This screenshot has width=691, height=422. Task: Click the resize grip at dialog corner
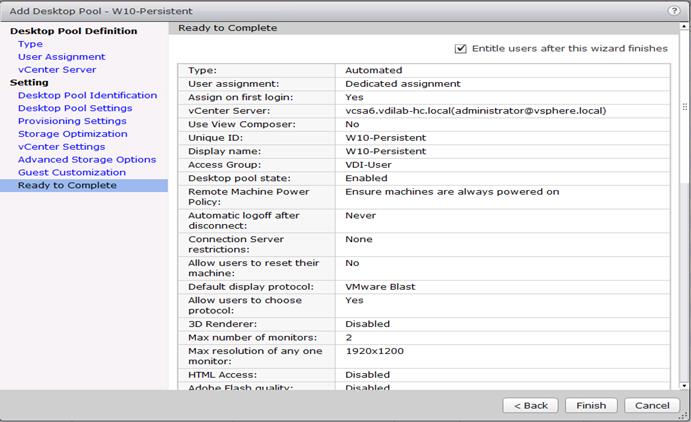(685, 416)
